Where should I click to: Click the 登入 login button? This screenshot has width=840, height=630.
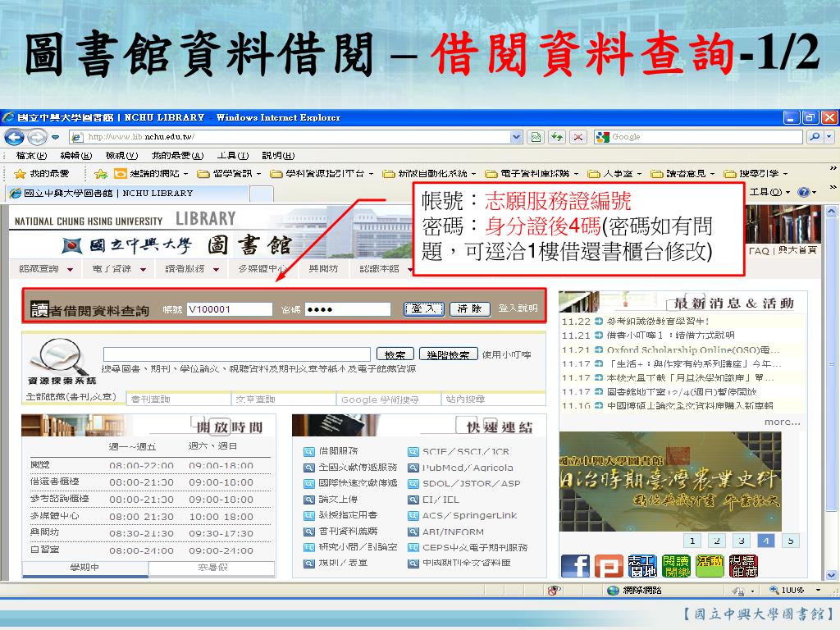[424, 309]
